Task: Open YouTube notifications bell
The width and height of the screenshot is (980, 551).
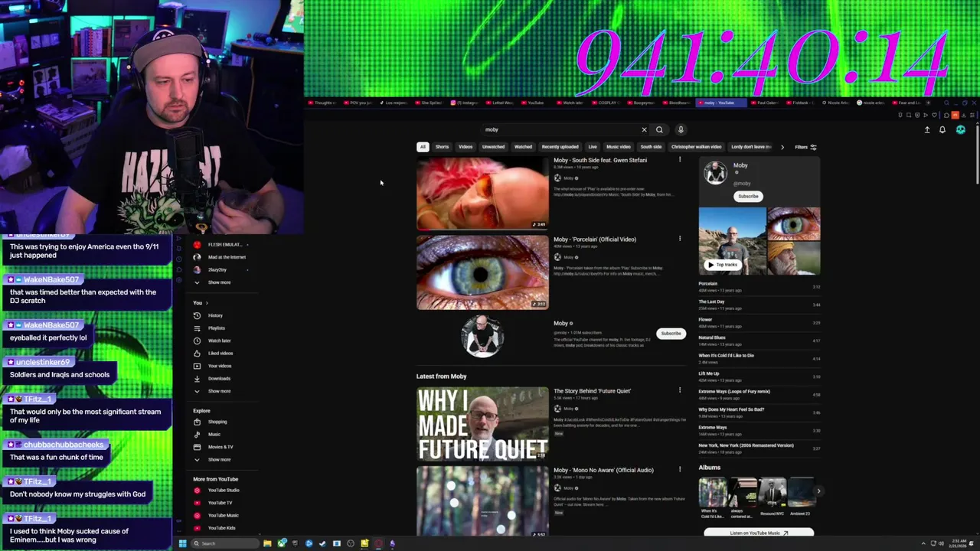Action: click(942, 129)
